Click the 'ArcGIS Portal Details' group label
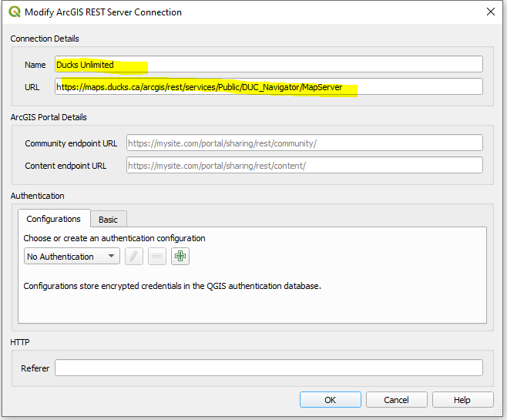Viewport: 507px width, 420px height. (x=49, y=117)
